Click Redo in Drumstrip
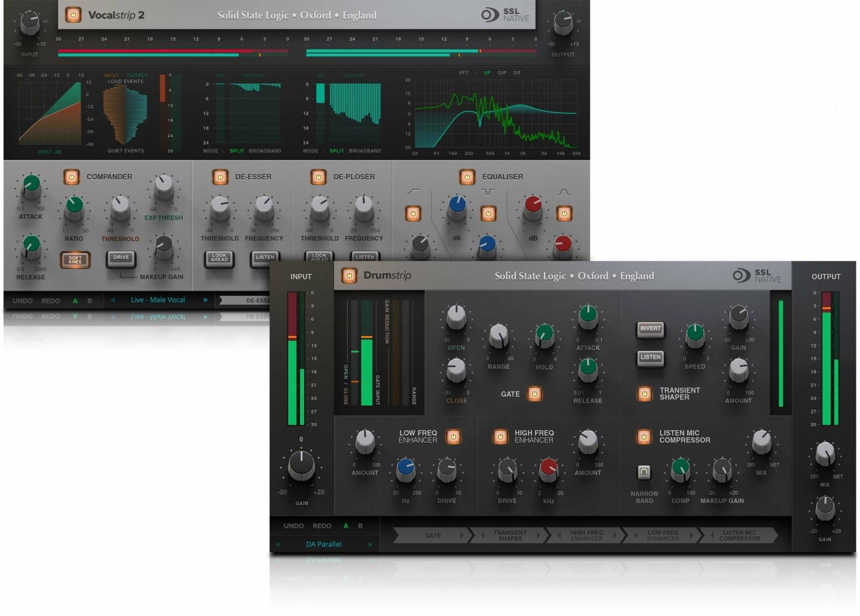The image size is (860, 616). [322, 526]
